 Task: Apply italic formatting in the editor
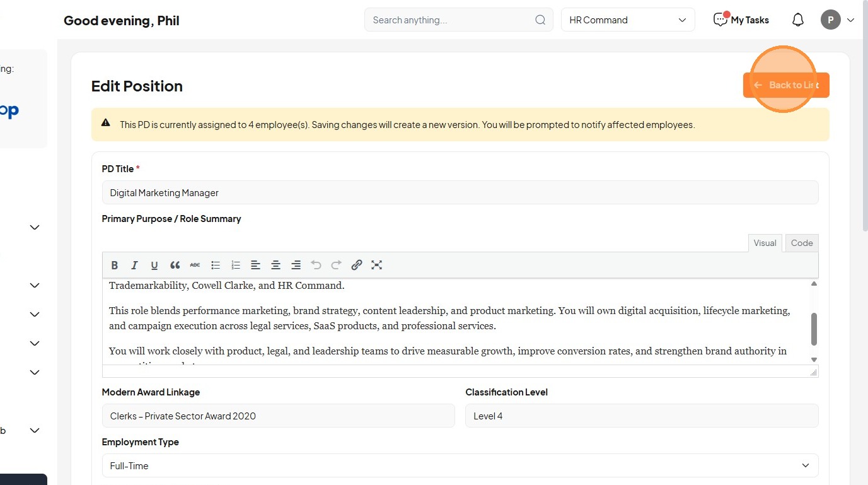click(134, 265)
